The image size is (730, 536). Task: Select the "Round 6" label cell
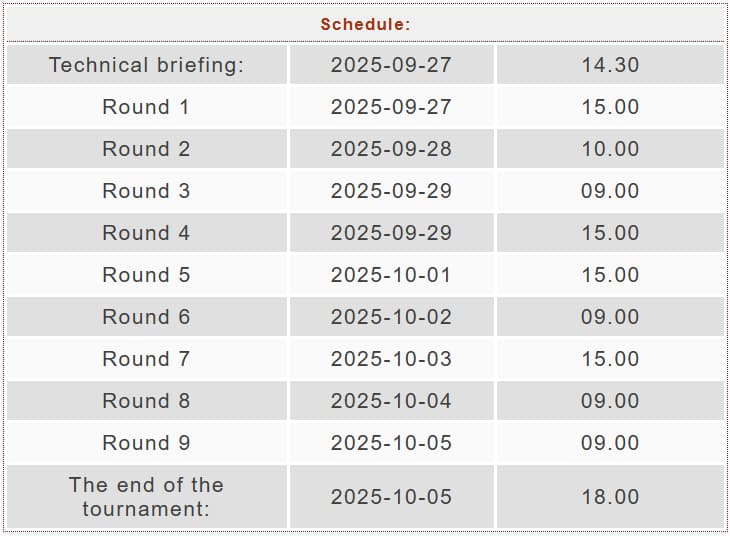point(146,317)
